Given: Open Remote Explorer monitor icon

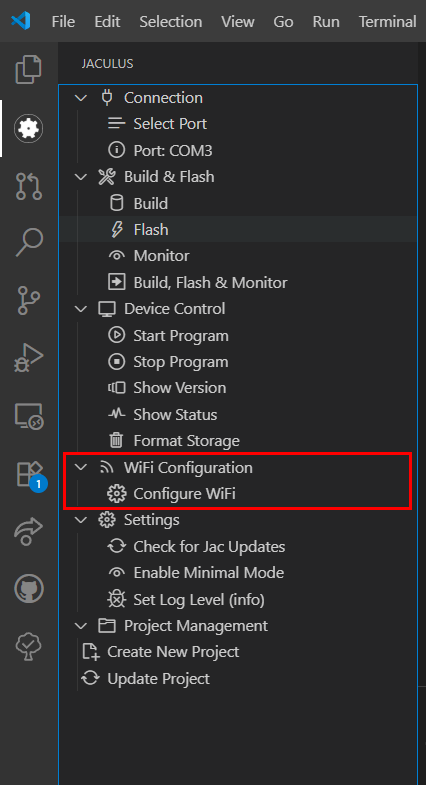Looking at the screenshot, I should point(29,417).
